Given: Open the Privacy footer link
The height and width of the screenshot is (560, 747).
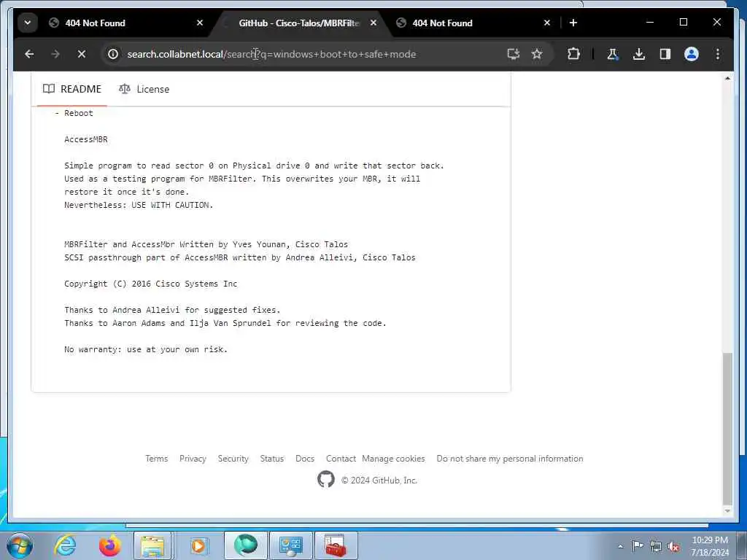Looking at the screenshot, I should (x=193, y=459).
